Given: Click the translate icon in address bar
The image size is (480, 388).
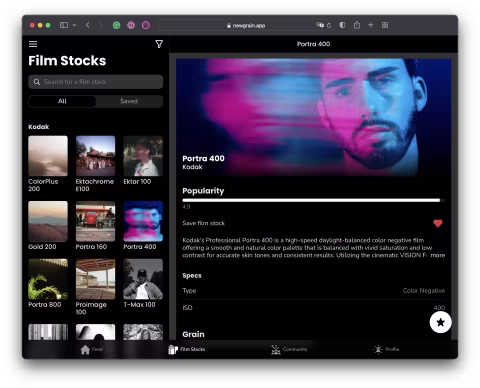Looking at the screenshot, I should (x=320, y=25).
